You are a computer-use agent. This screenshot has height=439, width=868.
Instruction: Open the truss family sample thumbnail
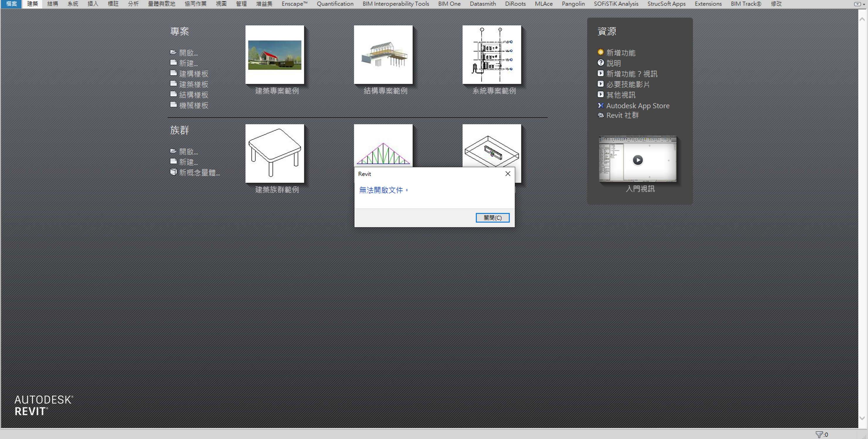coord(383,146)
